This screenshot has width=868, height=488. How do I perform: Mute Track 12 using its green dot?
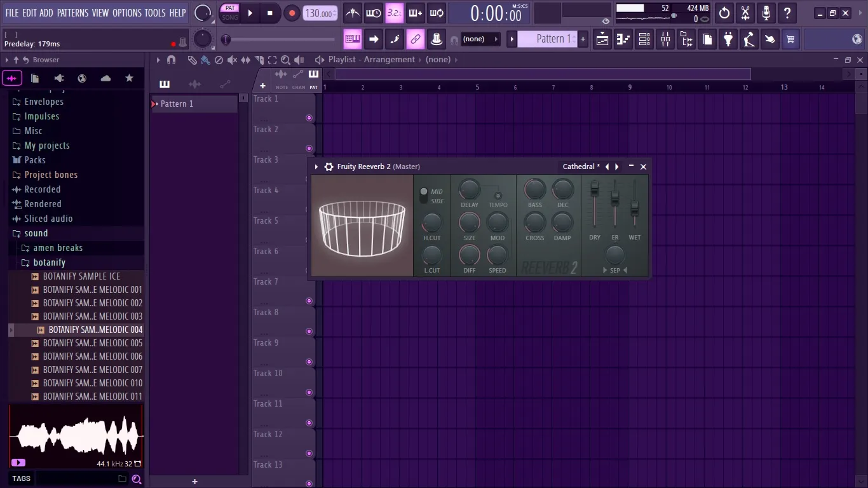coord(309,453)
